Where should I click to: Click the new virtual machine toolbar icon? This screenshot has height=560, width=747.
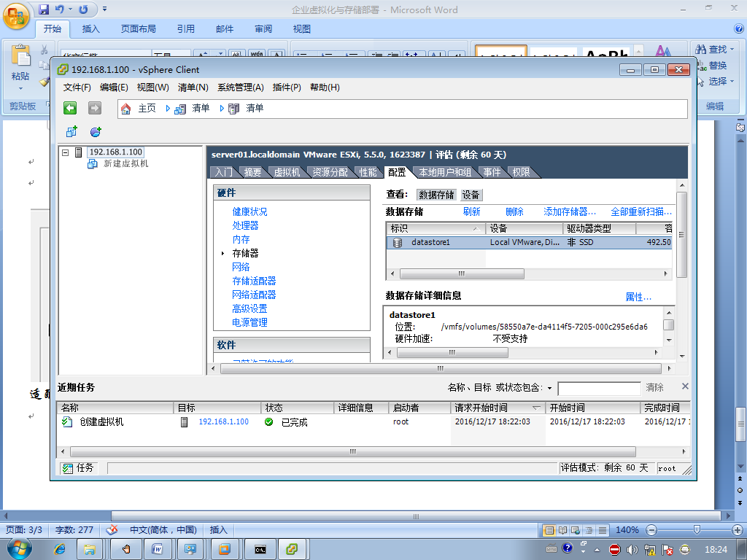pos(71,131)
